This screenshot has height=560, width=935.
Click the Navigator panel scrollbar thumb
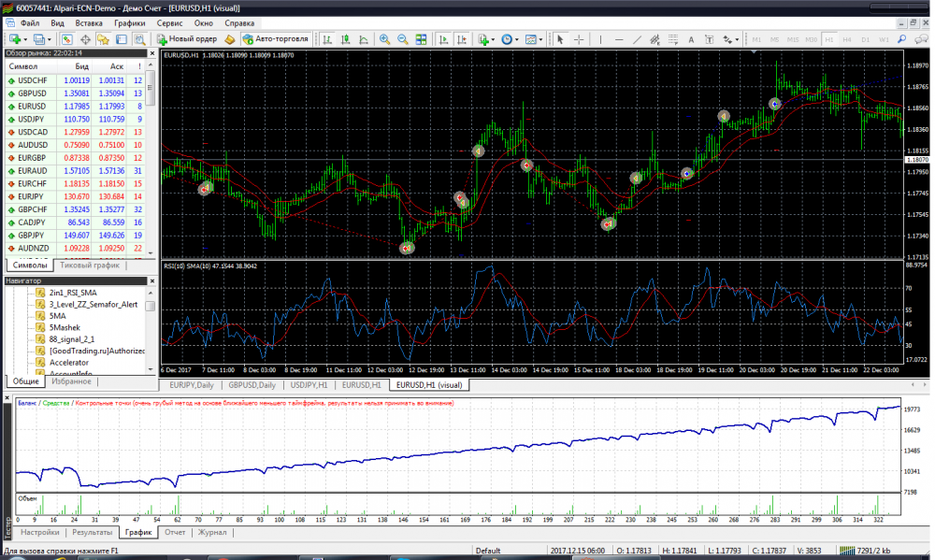151,306
